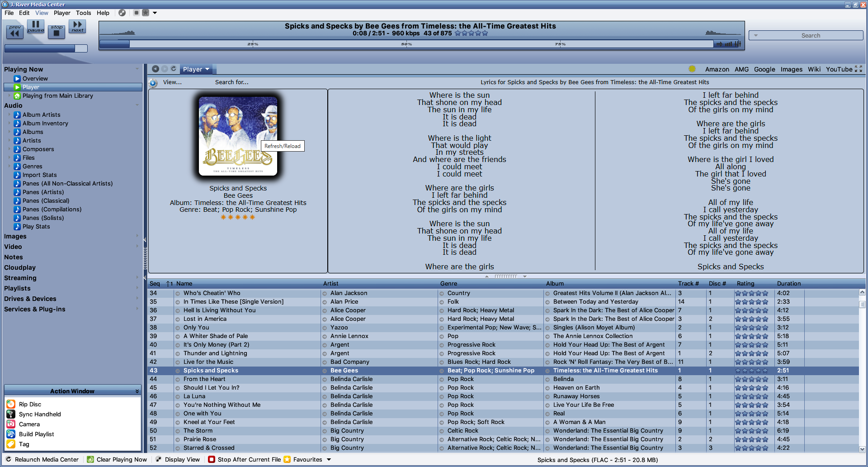Navigate back with the back arrow
The image size is (868, 467).
(x=156, y=69)
